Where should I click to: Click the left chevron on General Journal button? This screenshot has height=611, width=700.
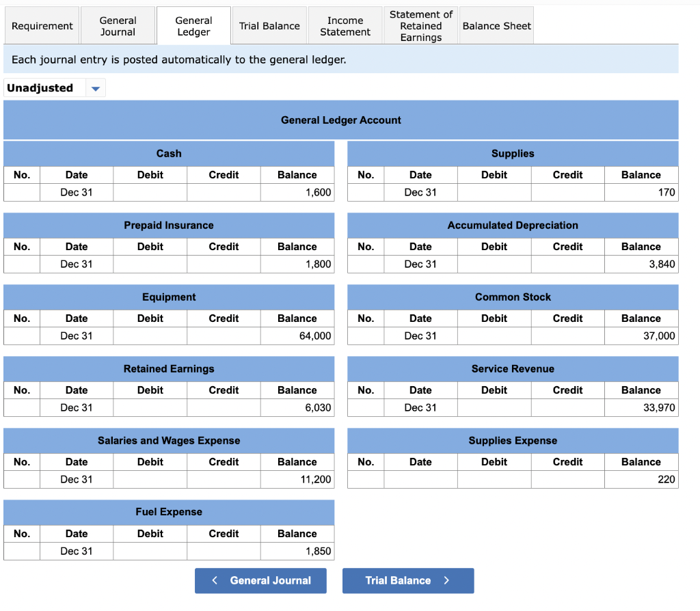pos(215,580)
